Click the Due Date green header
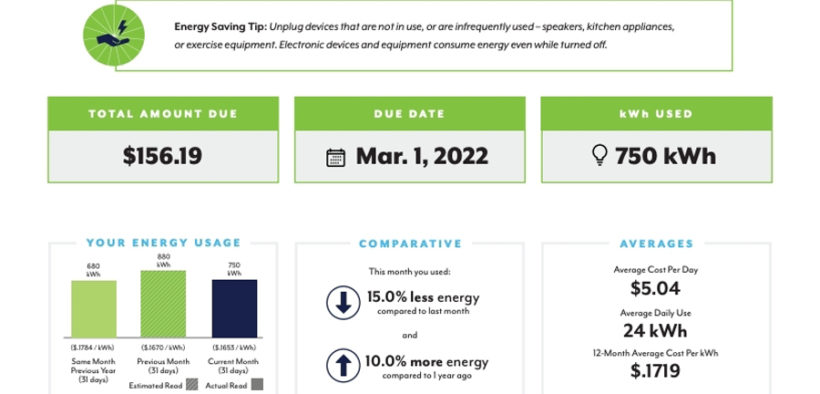The width and height of the screenshot is (820, 394). [409, 114]
